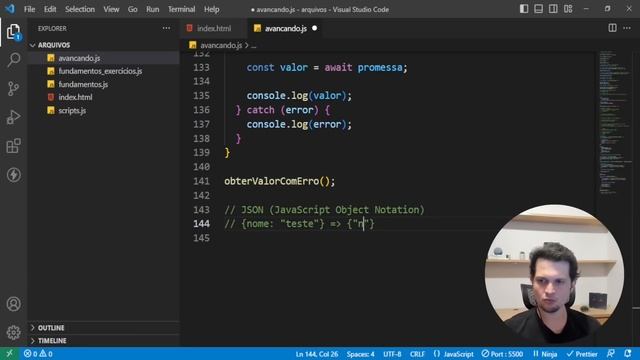640x360 pixels.
Task: Click the Ninja status bar item
Action: pyautogui.click(x=545, y=354)
